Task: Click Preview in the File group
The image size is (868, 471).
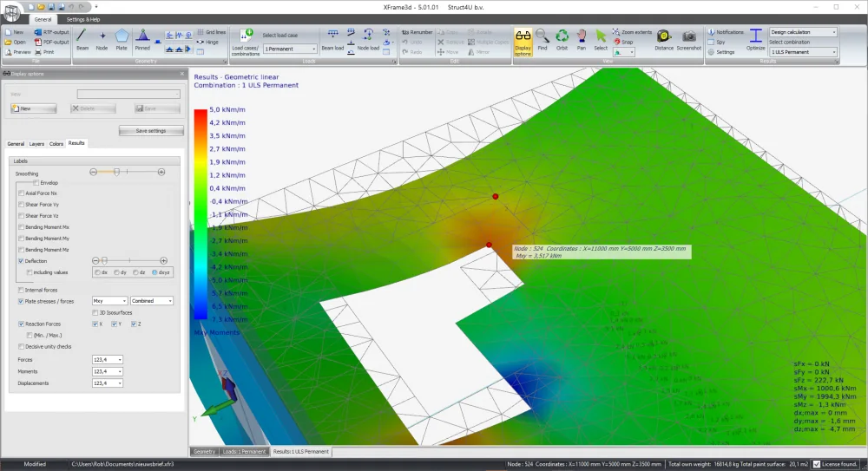Action: 17,52
